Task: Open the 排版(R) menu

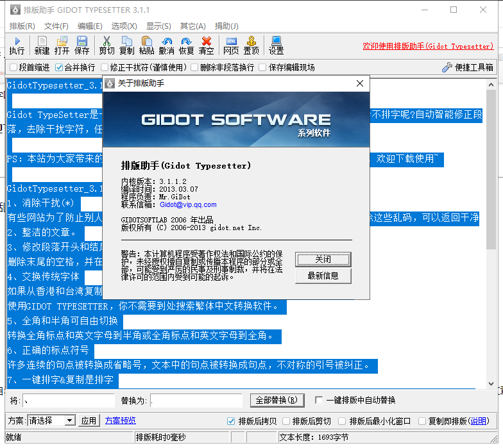Action: coord(22,26)
